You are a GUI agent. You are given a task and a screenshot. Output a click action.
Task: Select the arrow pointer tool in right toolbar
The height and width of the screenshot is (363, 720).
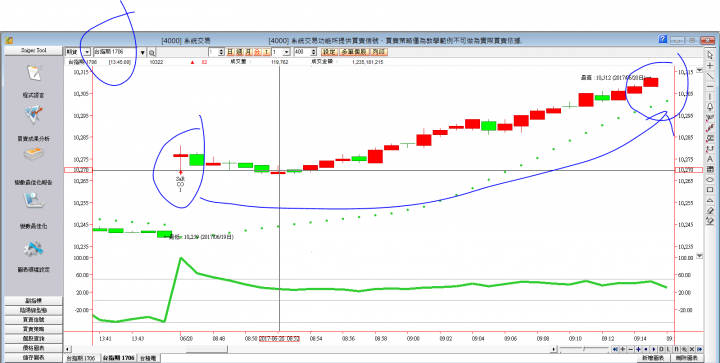710,56
